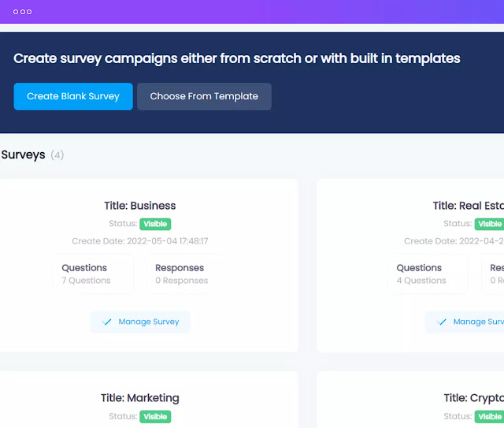Click the 'Status:' label on Marketing card
Image resolution: width=504 pixels, height=428 pixels.
(x=123, y=416)
